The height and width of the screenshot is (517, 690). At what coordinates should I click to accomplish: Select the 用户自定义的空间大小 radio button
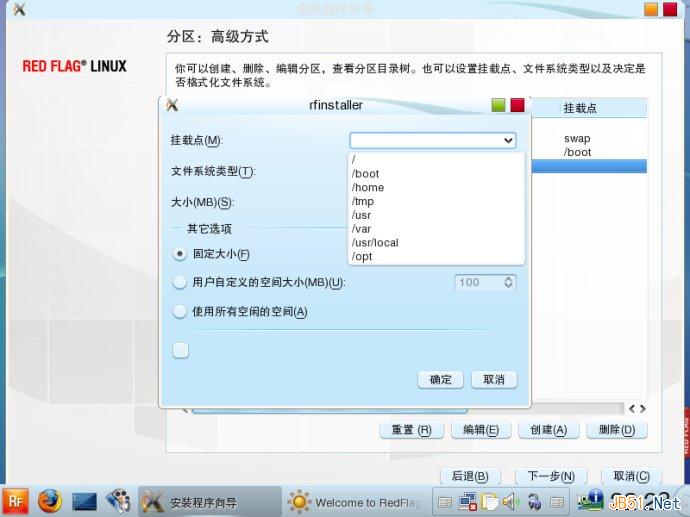pos(180,282)
